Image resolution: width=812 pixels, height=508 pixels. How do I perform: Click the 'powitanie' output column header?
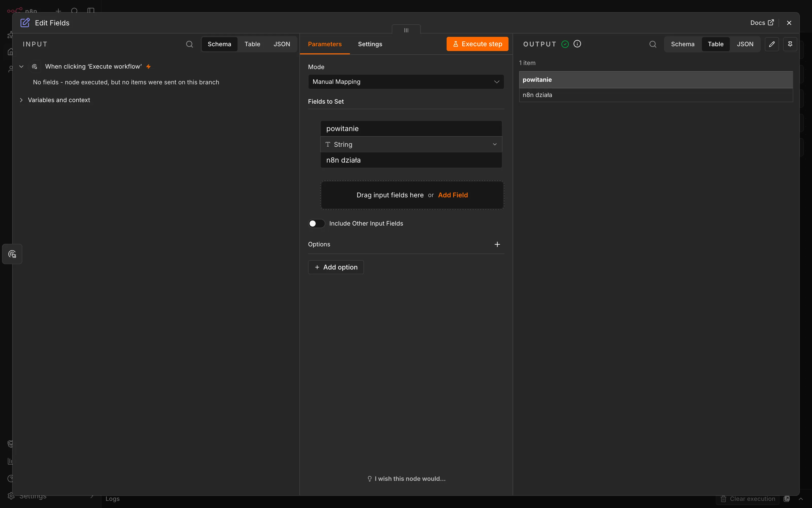[x=656, y=80]
